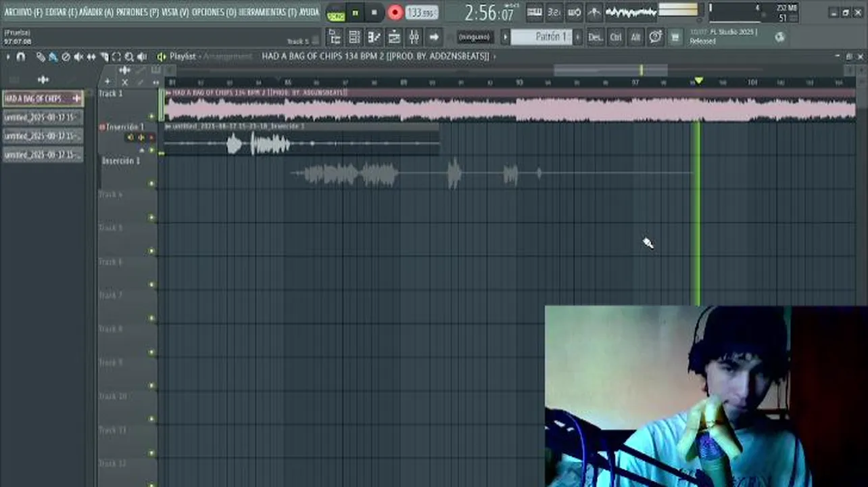
Task: Pause playback with the pause button
Action: (x=356, y=13)
